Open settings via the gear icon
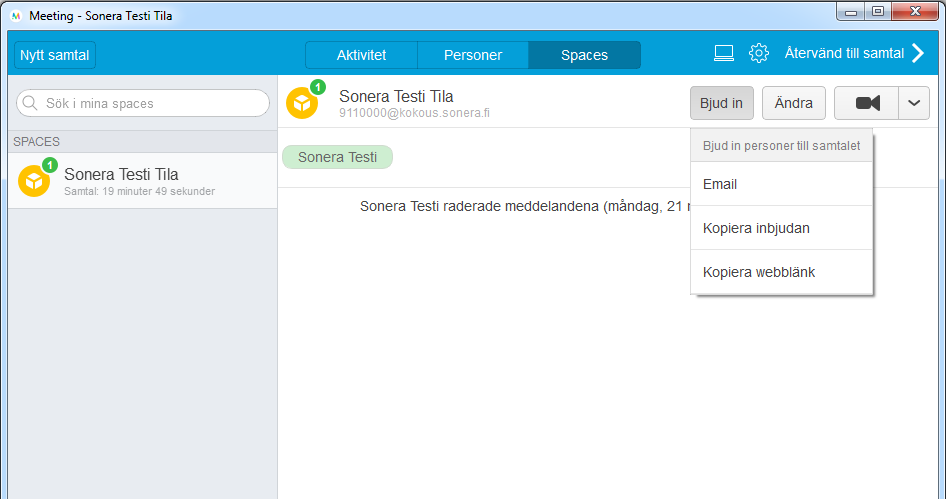 758,54
